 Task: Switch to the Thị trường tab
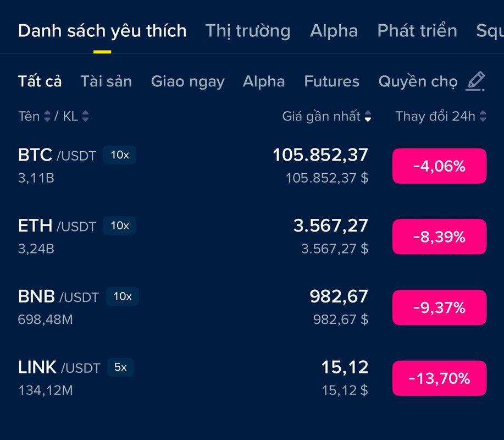pos(248,31)
